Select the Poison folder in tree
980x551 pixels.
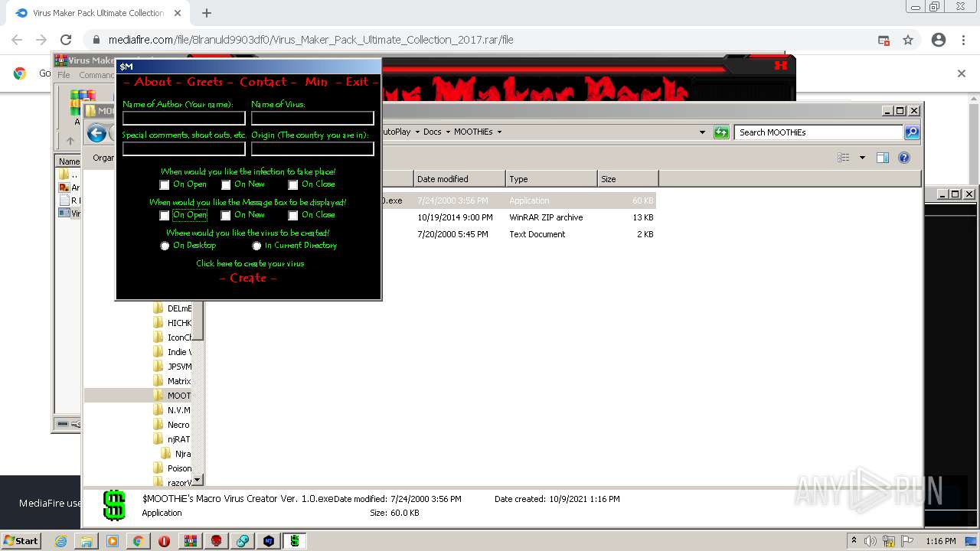point(172,468)
